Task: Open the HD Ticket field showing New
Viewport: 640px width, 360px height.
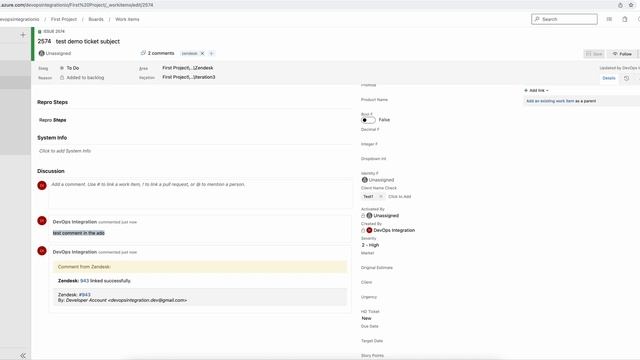Action: (x=367, y=318)
